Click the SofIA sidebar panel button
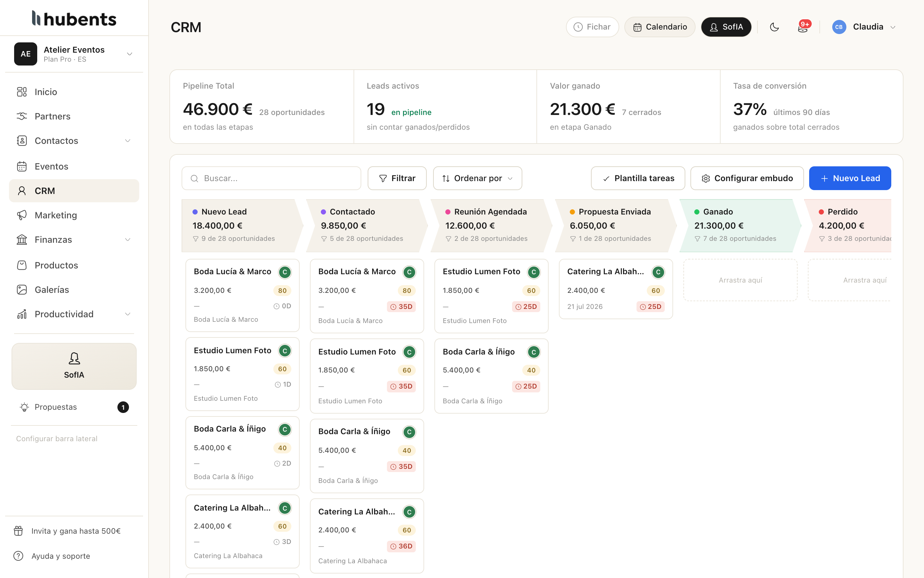 point(74,366)
